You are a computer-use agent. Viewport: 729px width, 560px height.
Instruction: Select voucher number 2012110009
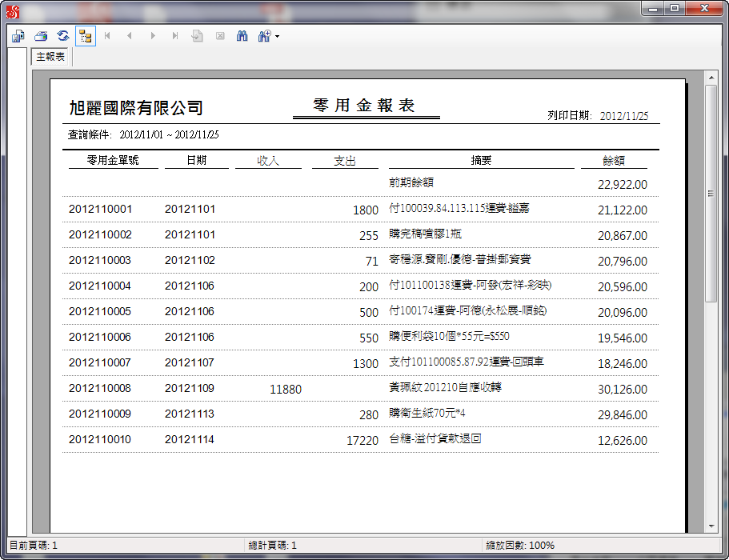[x=100, y=414]
